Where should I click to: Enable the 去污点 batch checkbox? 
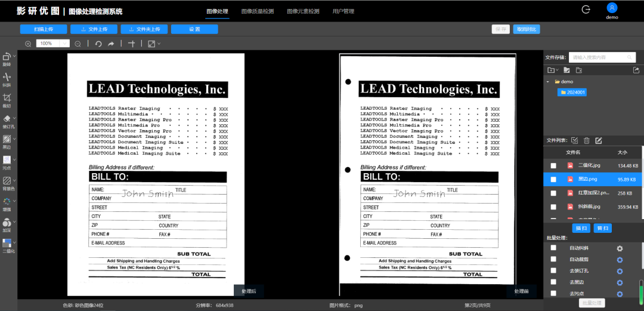[553, 293]
